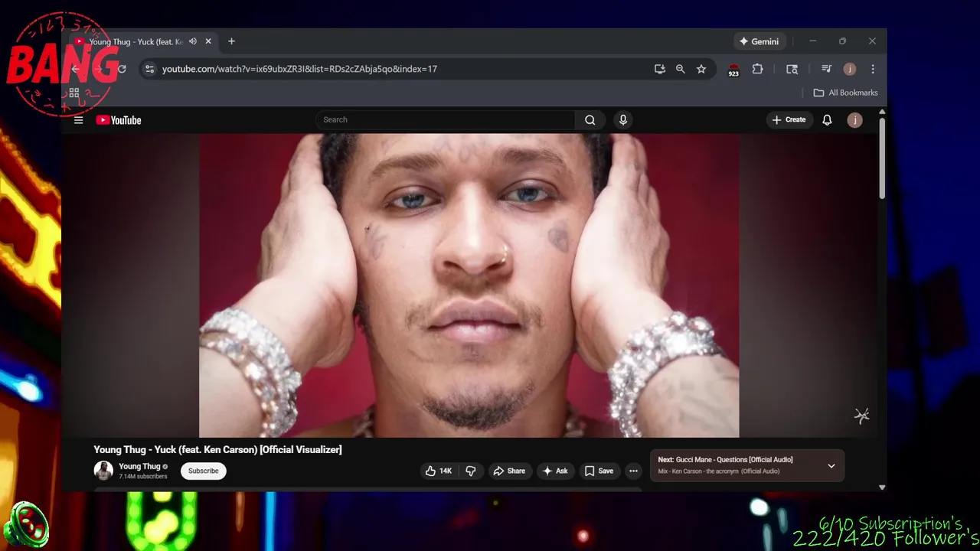This screenshot has width=980, height=551.
Task: Save the video to a playlist
Action: (599, 471)
